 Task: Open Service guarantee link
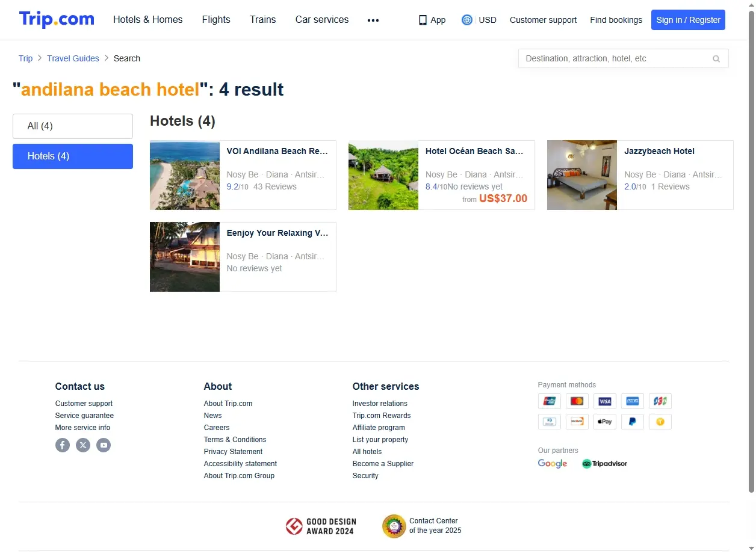click(84, 416)
